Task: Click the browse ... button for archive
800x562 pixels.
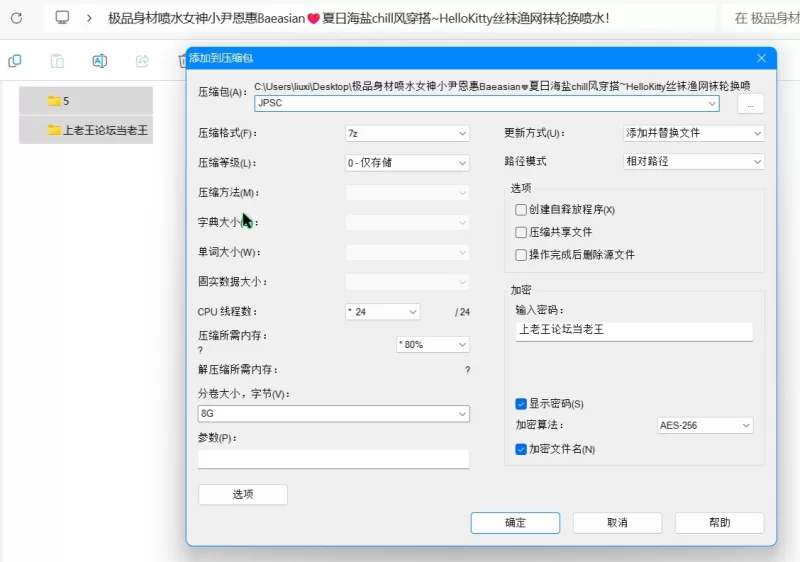Action: pos(751,104)
